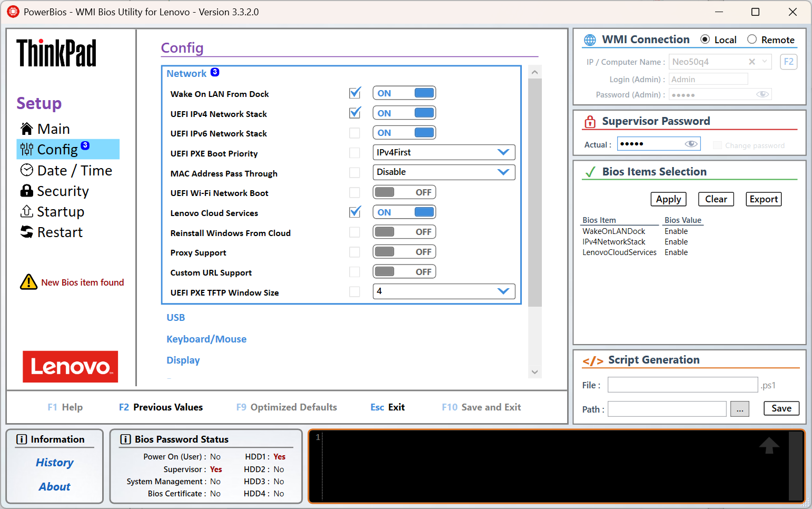Viewport: 812px width, 509px height.
Task: Click the script File name input field
Action: pyautogui.click(x=682, y=385)
